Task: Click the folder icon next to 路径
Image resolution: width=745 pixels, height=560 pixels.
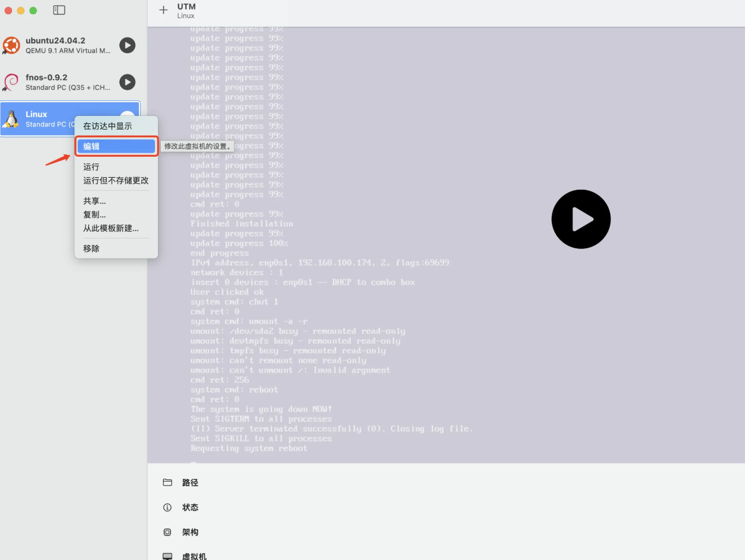Action: point(168,483)
